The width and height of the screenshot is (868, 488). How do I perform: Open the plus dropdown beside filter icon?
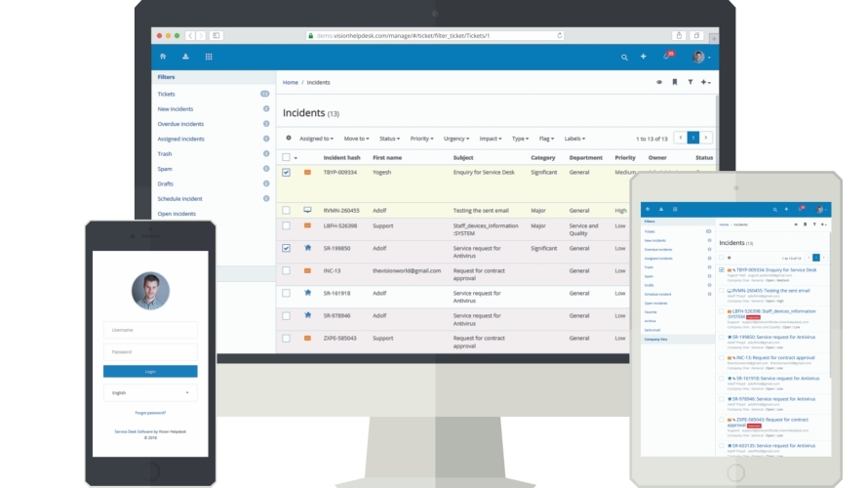(706, 82)
